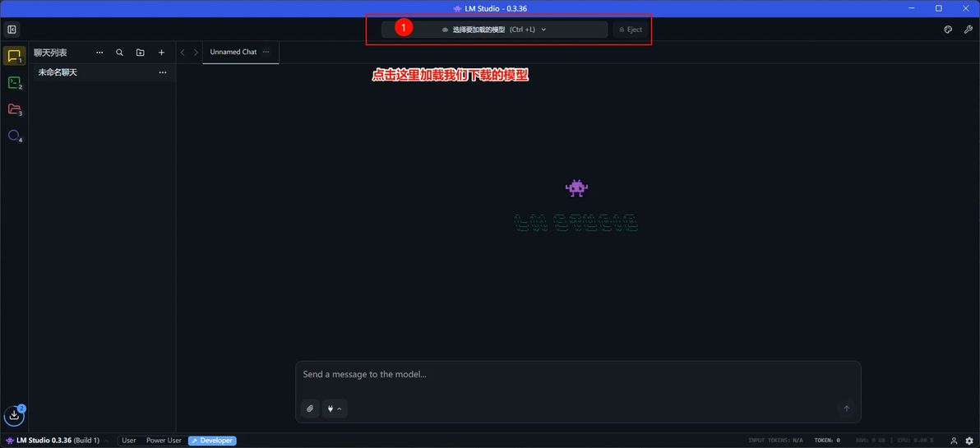Expand the plug integrations dropdown
The width and height of the screenshot is (980, 448).
335,409
